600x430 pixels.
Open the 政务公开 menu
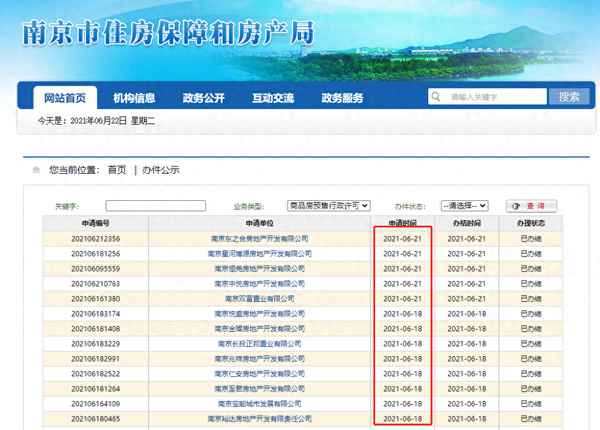[204, 98]
